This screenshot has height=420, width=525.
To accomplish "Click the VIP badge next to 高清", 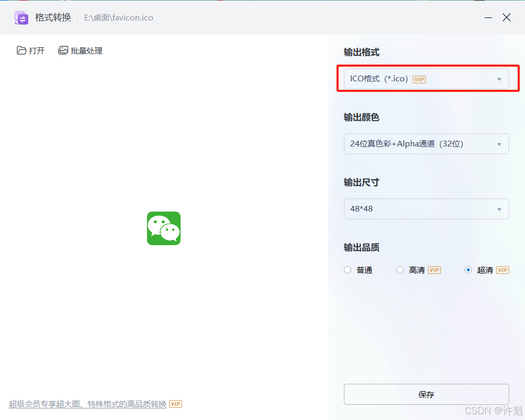I will pos(434,270).
